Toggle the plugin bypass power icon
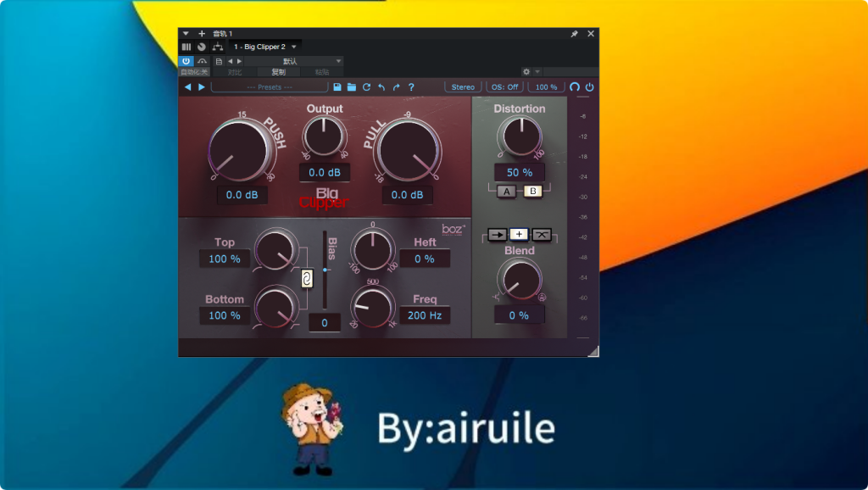The image size is (868, 490). coord(590,87)
